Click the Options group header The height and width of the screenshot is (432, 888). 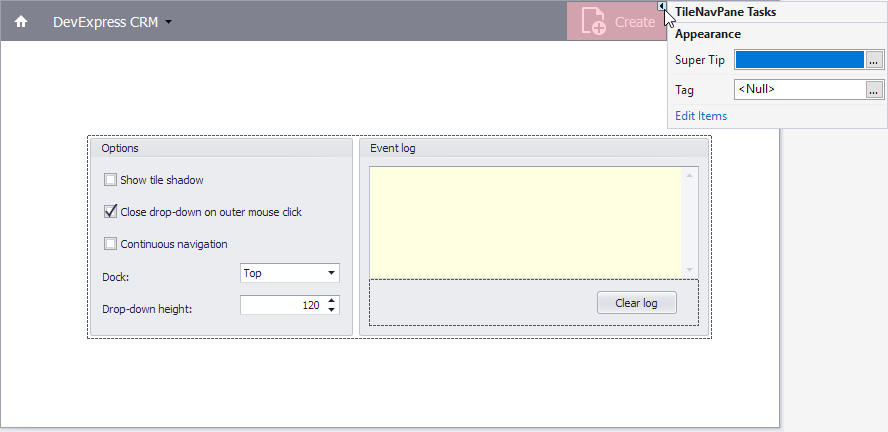click(x=221, y=148)
